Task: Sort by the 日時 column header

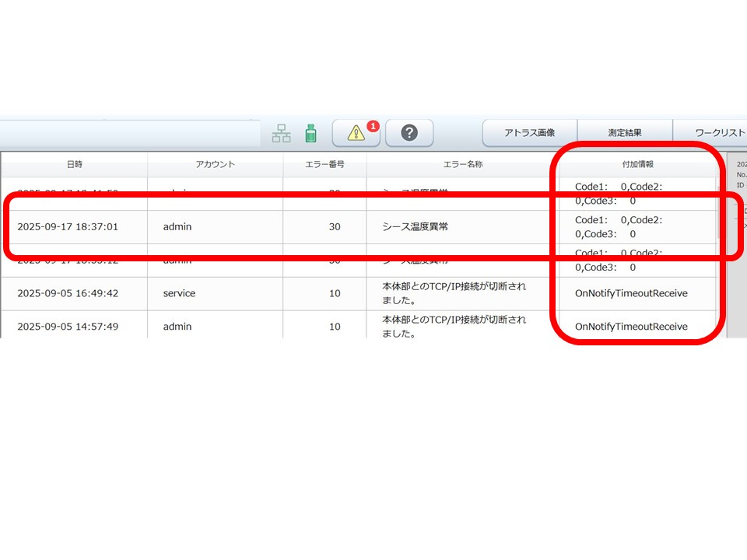Action: click(x=75, y=165)
